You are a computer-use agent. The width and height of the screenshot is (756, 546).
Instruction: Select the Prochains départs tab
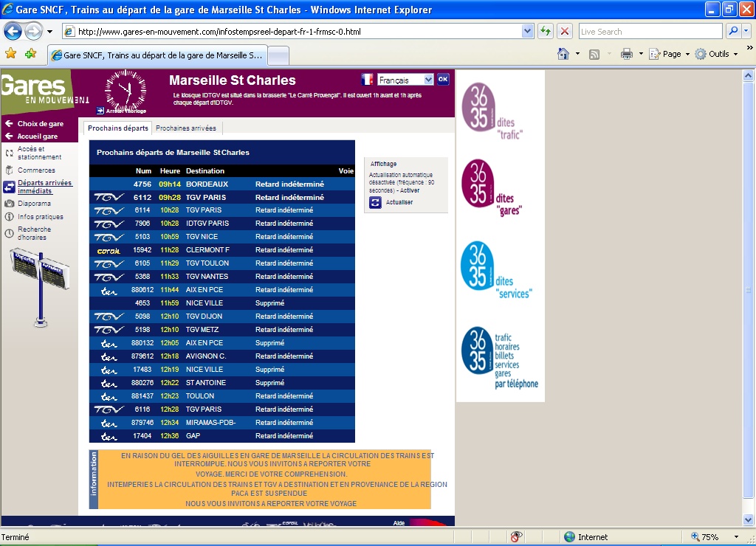[x=117, y=128]
